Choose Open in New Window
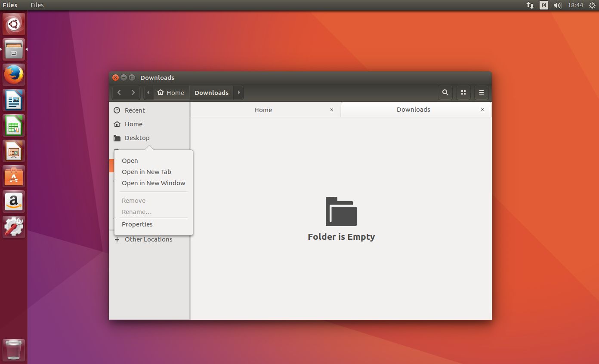The height and width of the screenshot is (364, 599). click(153, 183)
